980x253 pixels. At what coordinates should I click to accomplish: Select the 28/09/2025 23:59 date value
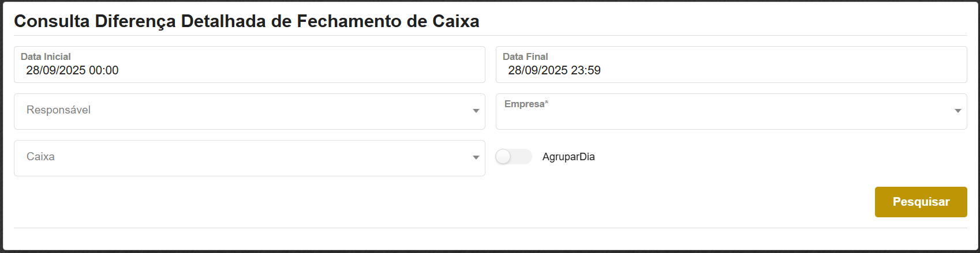554,70
